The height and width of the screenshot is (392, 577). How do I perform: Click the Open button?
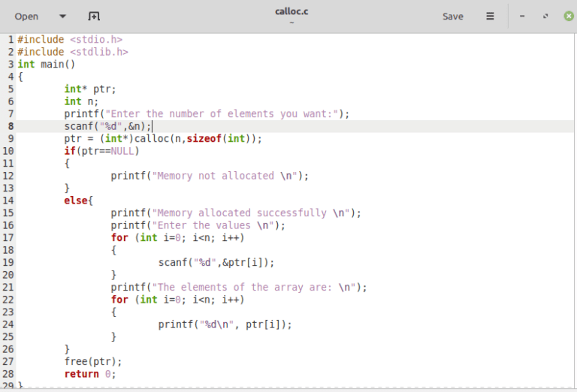(26, 17)
